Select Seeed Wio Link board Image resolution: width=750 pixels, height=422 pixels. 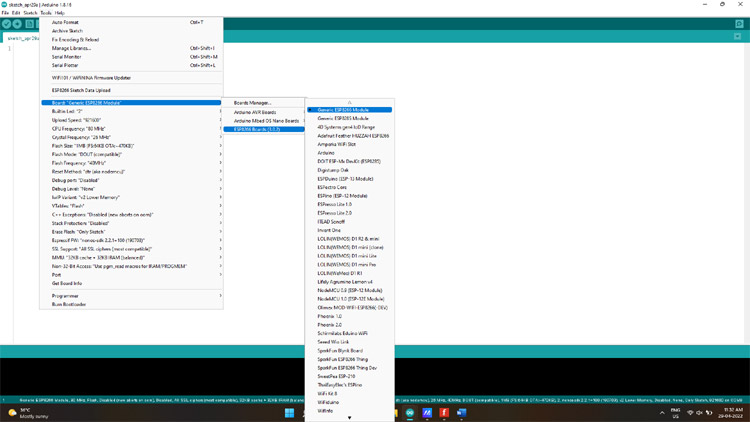click(349, 342)
